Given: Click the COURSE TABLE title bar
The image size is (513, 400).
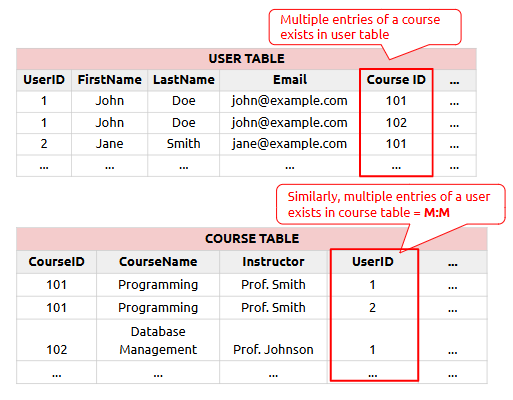Looking at the screenshot, I should pyautogui.click(x=252, y=239).
